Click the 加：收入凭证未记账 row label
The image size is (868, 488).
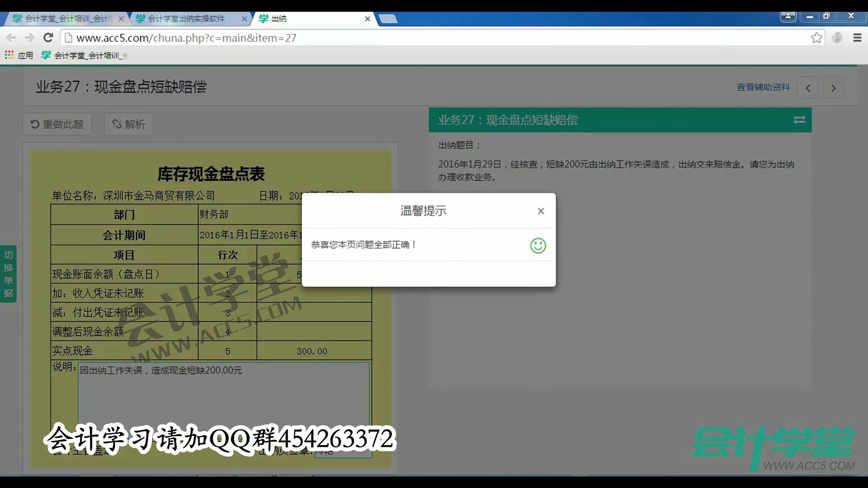[x=98, y=293]
